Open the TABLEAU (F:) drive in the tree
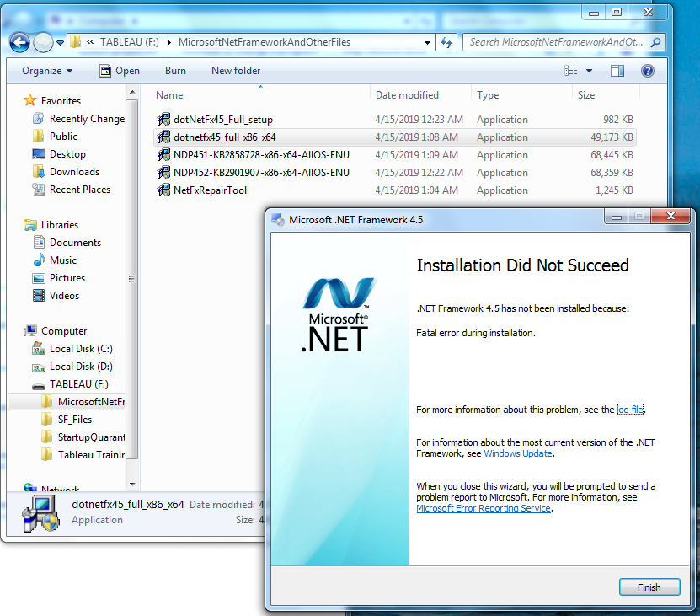The image size is (700, 616). [x=70, y=384]
